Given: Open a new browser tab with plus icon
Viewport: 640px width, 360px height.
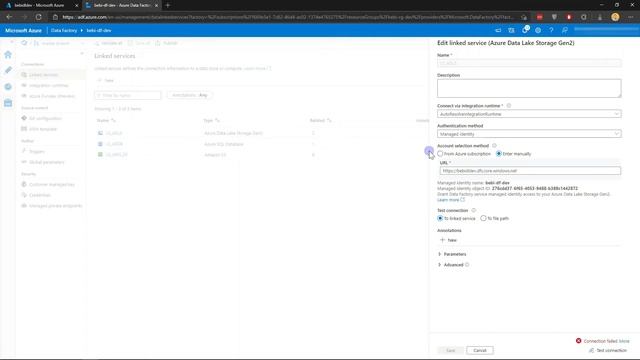Looking at the screenshot, I should [x=167, y=5].
